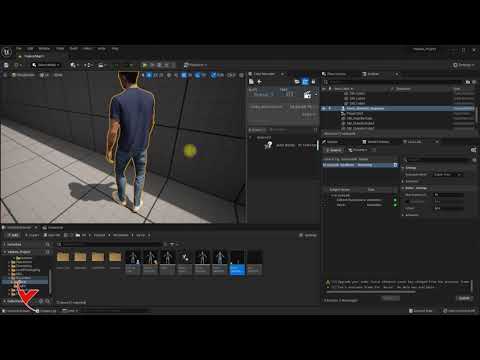Open the Cinematics toolbar dropdown
The height and width of the screenshot is (360, 480).
[x=103, y=65]
